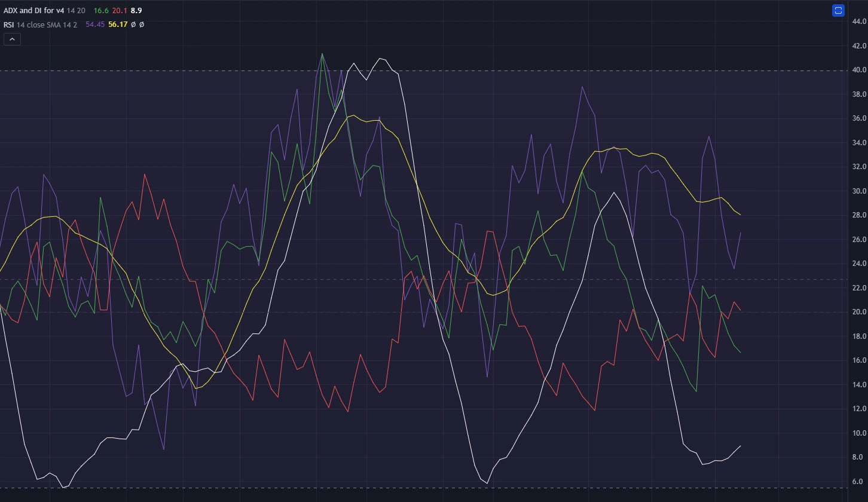Screen dimensions: 868x502
Task: Click the red 20.1 value in legend
Action: [119, 11]
